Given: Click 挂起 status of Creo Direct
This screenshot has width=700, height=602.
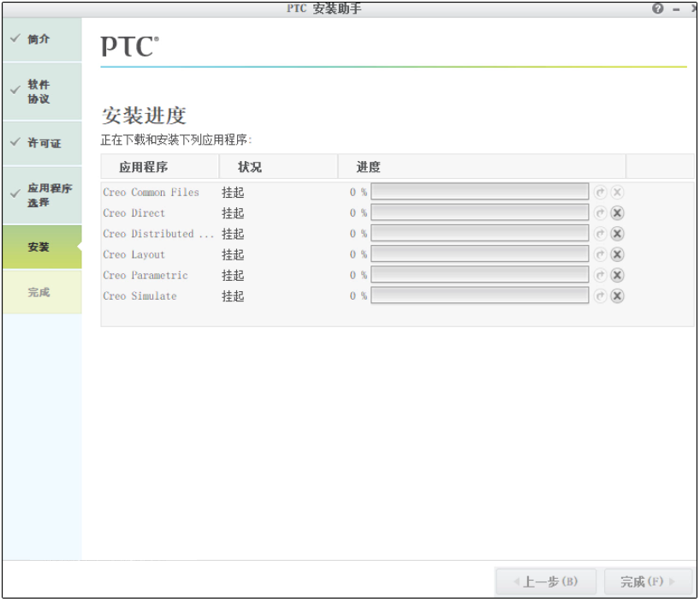Looking at the screenshot, I should (233, 213).
